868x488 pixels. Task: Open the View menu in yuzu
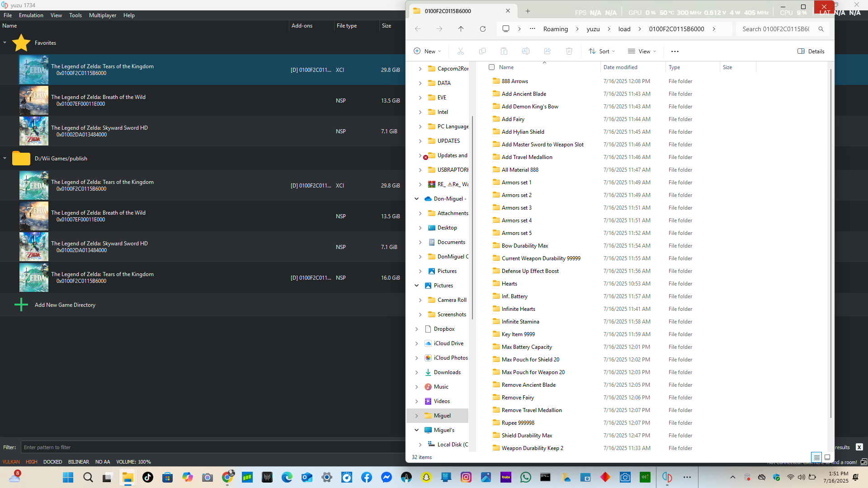(57, 15)
